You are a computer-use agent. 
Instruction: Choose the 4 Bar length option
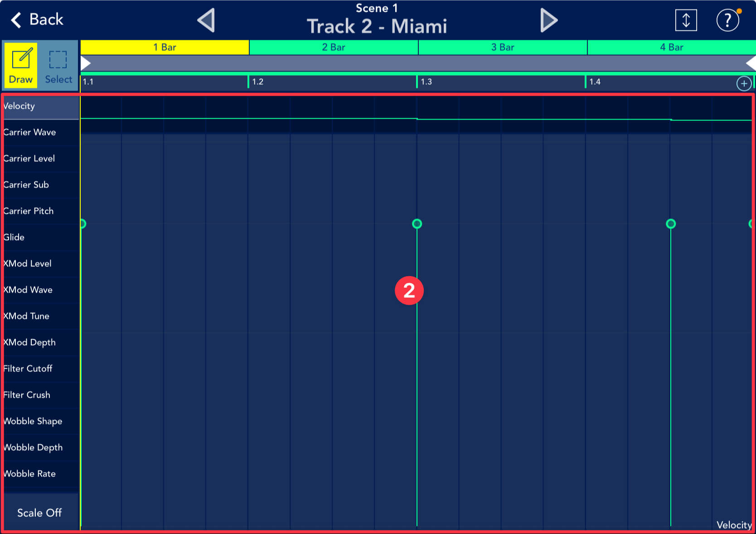671,48
